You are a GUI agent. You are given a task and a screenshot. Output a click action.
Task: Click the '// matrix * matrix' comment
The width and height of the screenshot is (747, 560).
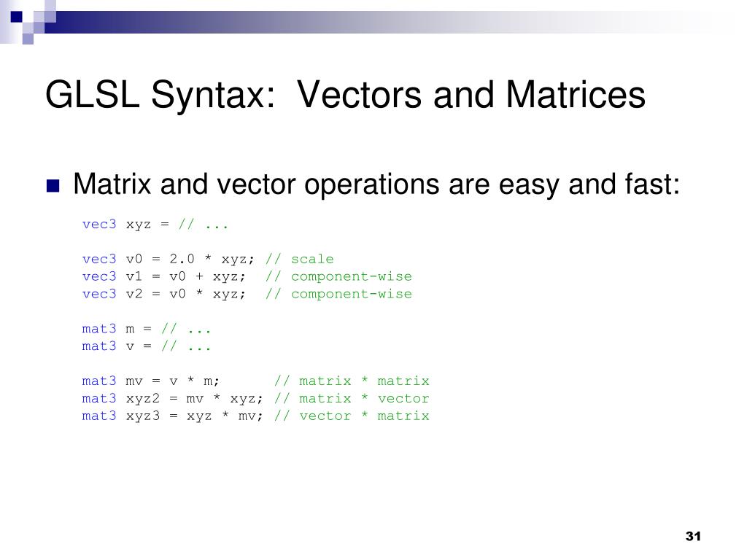click(x=352, y=381)
